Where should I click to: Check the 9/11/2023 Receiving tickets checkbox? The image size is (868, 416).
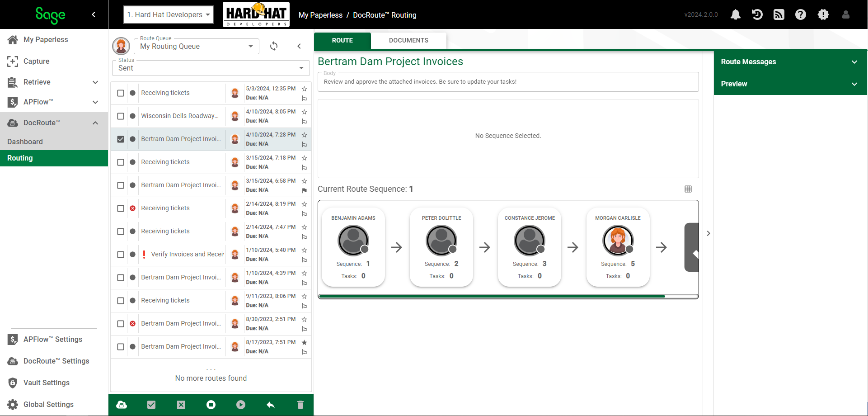[x=121, y=301]
